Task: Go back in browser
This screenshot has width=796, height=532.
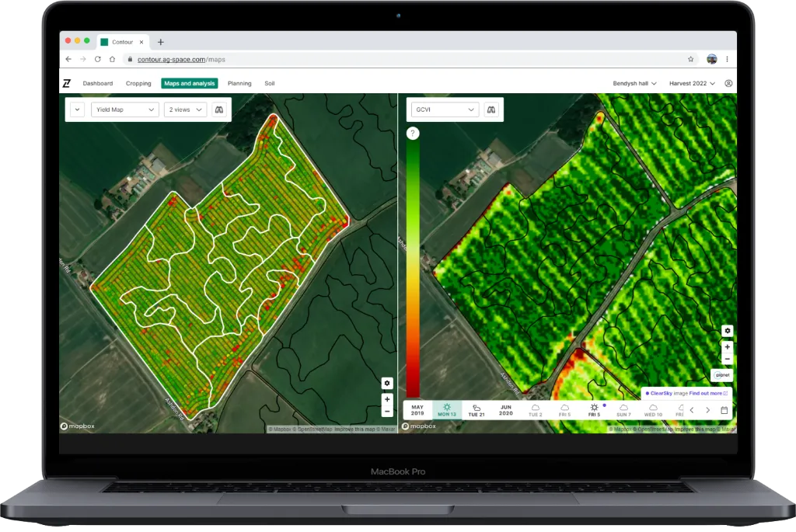Action: coord(68,59)
